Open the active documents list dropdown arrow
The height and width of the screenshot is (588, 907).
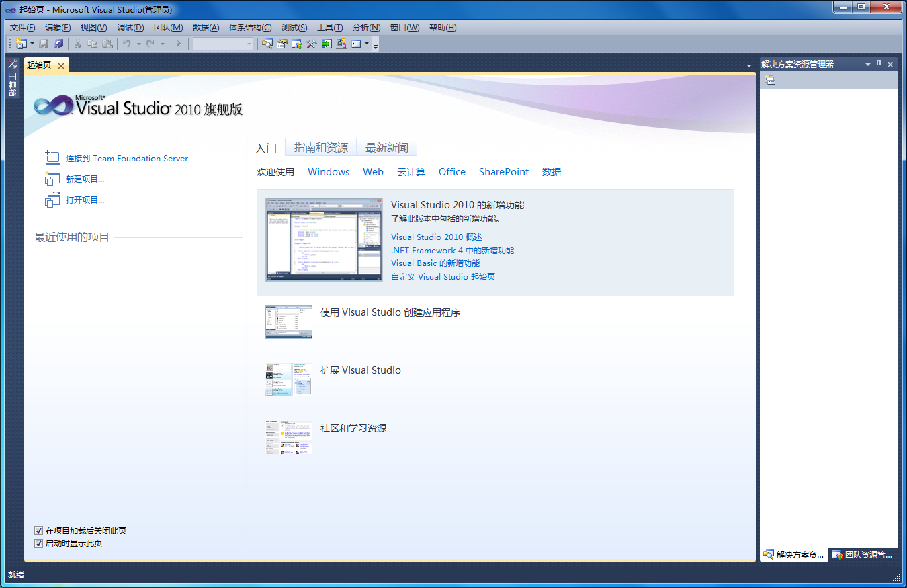pyautogui.click(x=749, y=65)
